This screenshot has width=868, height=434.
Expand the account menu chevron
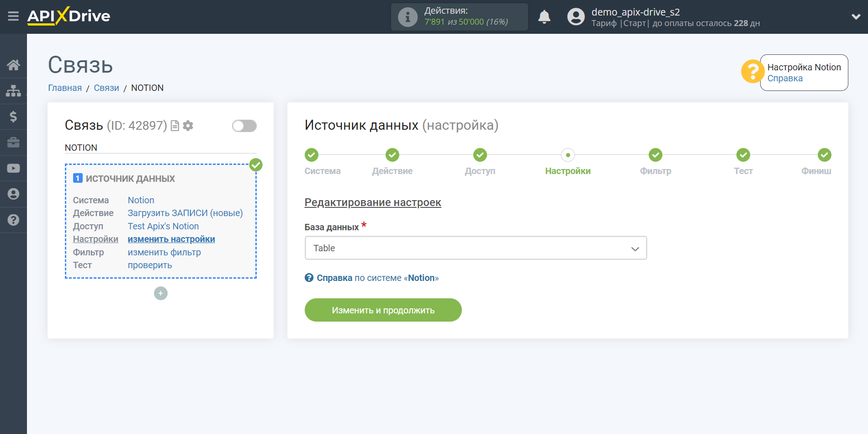coord(856,17)
